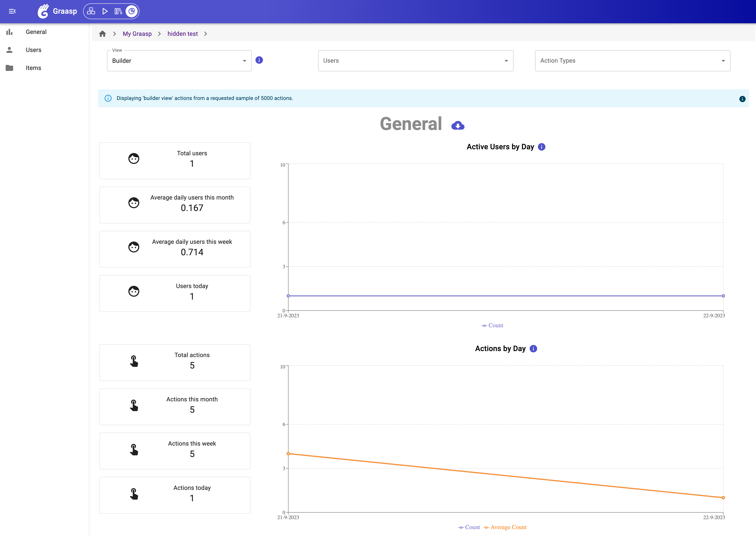Click the info icon next to View dropdown
This screenshot has height=536, width=756.
259,60
